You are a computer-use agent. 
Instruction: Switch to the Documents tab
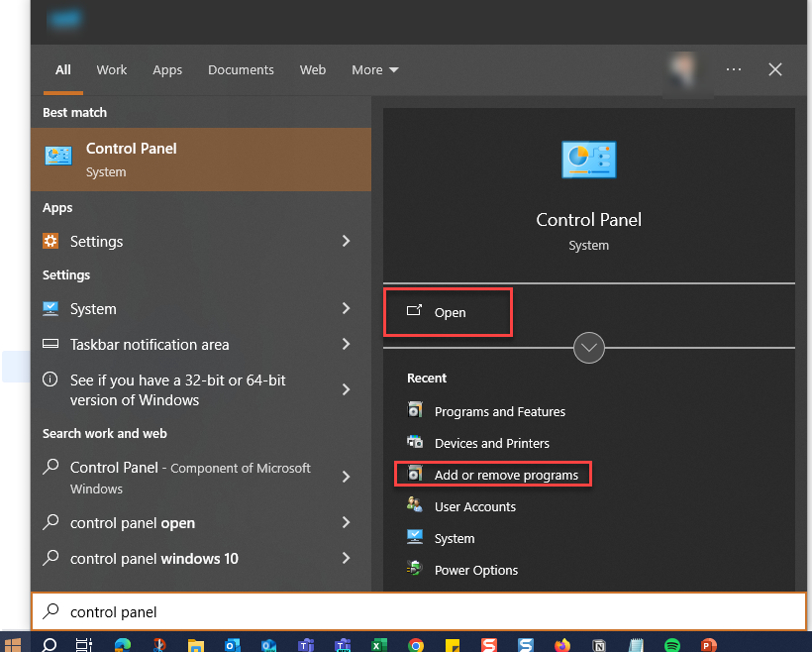click(241, 69)
